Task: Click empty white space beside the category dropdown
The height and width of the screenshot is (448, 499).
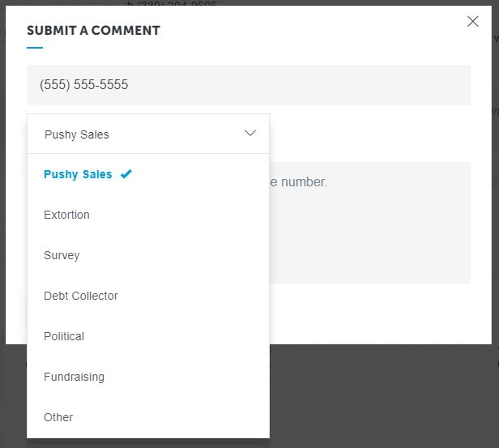Action: coord(369,134)
